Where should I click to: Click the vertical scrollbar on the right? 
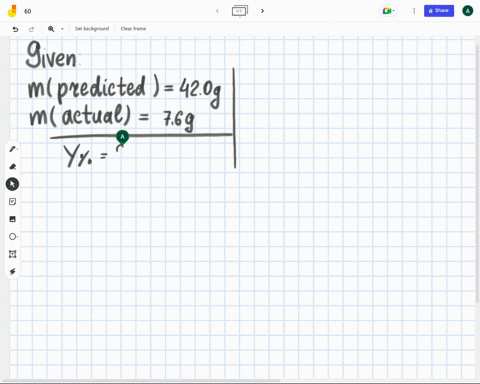tap(478, 173)
